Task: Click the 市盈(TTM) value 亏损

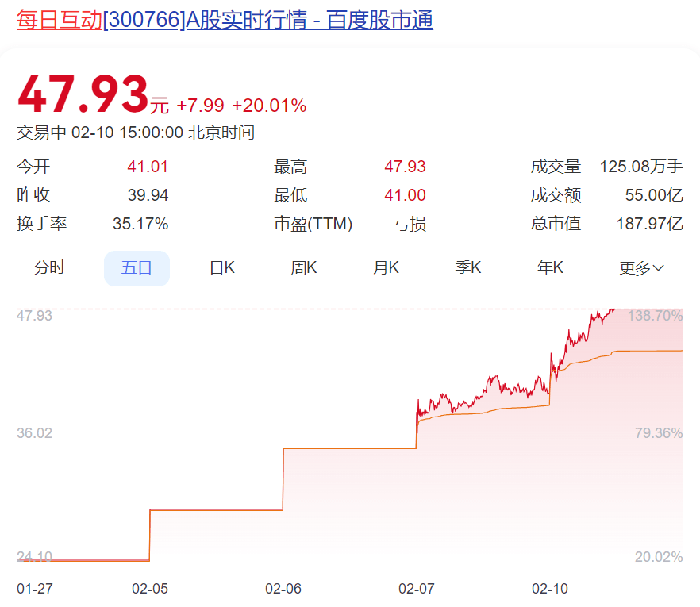Action: (410, 224)
